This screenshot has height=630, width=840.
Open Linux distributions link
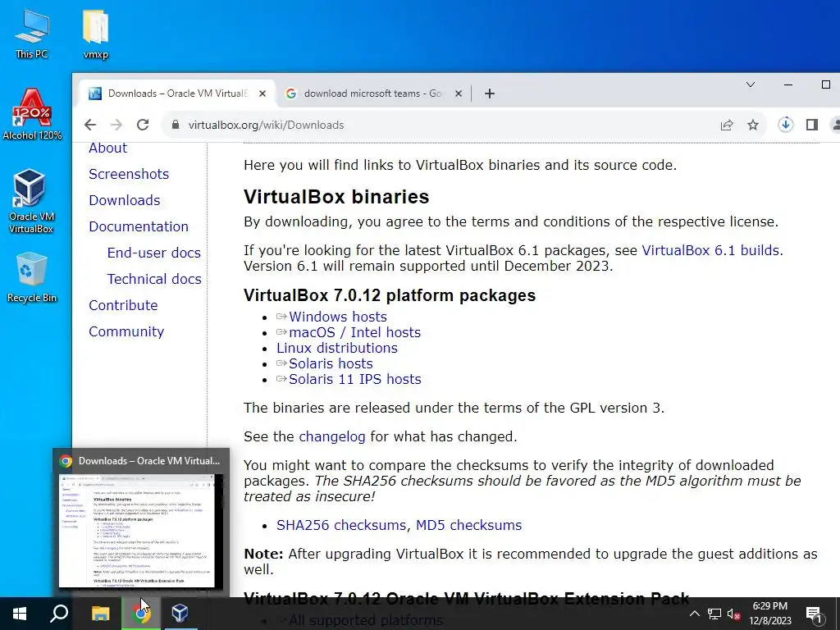pos(337,348)
